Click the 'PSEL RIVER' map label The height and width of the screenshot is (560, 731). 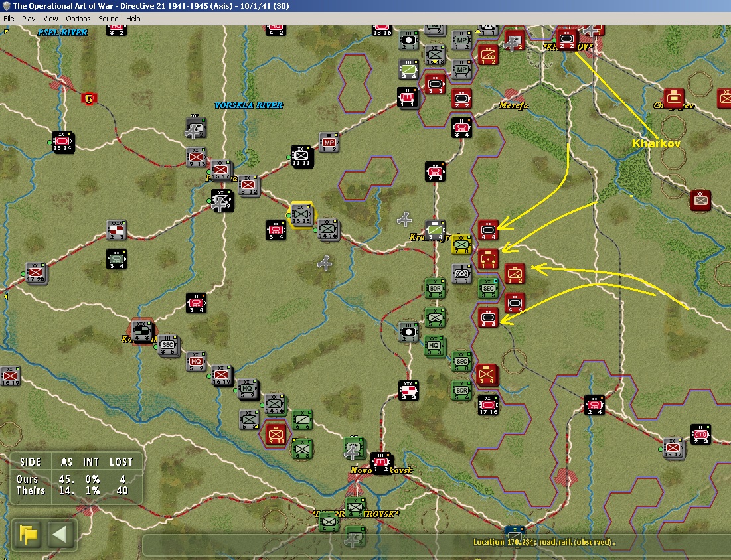click(62, 32)
